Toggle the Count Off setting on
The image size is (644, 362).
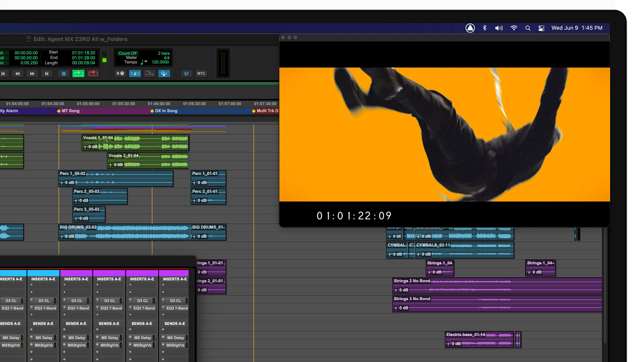point(127,53)
